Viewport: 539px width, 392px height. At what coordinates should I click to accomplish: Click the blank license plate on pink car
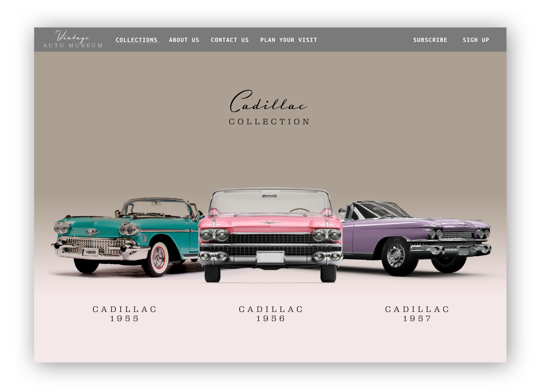coord(270,258)
